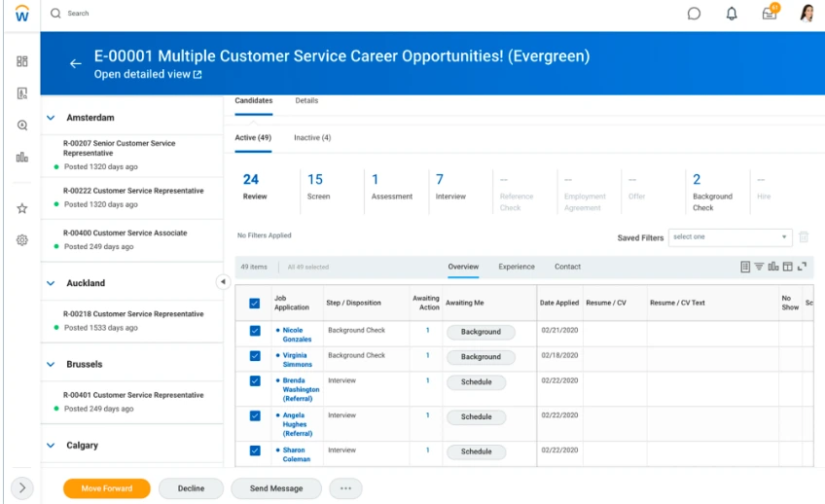Image resolution: width=825 pixels, height=504 pixels.
Task: Click the star favorites icon in sidebar
Action: pos(22,208)
